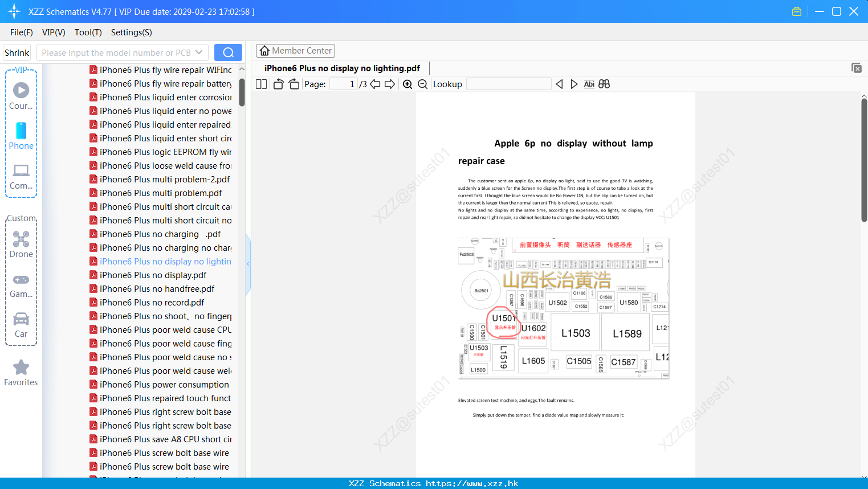The width and height of the screenshot is (868, 489).
Task: Click the binoculars search icon
Action: tap(604, 84)
